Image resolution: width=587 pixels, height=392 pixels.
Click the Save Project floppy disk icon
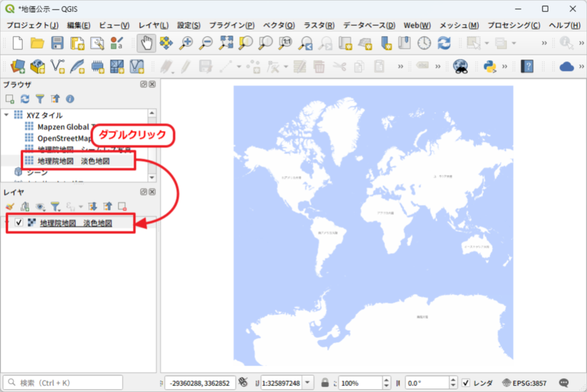point(57,43)
